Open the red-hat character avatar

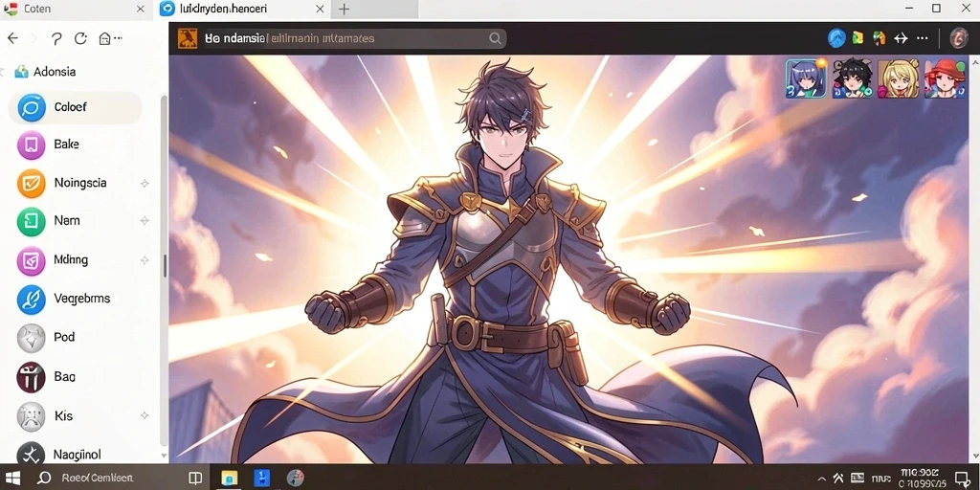945,78
